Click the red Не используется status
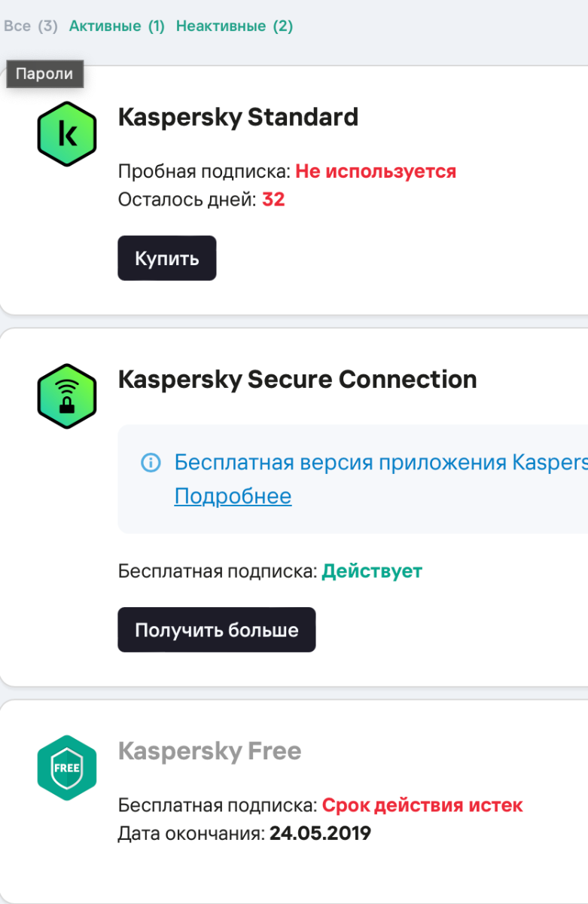The height and width of the screenshot is (904, 588). (x=376, y=171)
